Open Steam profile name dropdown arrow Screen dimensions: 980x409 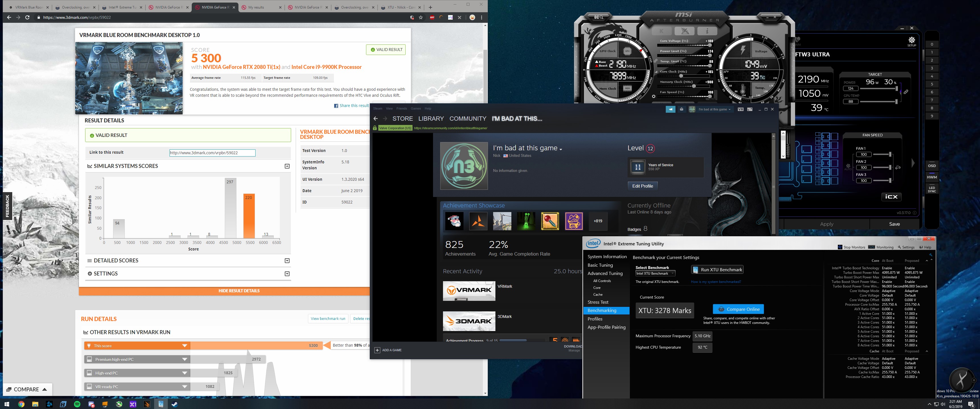561,149
